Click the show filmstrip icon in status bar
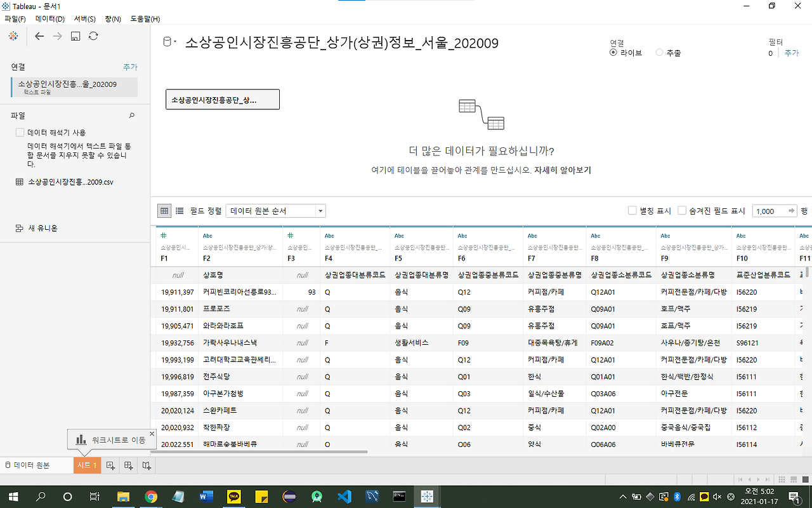Image resolution: width=812 pixels, height=508 pixels. (793, 479)
